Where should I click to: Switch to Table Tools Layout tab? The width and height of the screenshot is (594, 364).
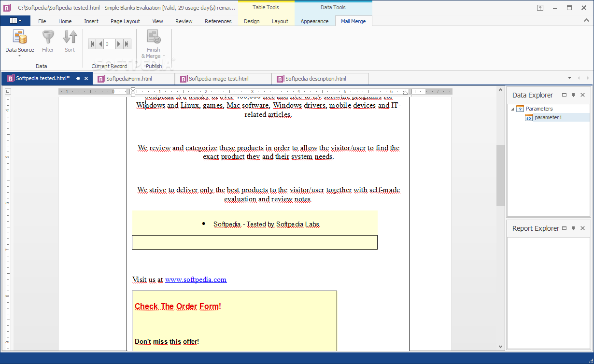tap(280, 21)
